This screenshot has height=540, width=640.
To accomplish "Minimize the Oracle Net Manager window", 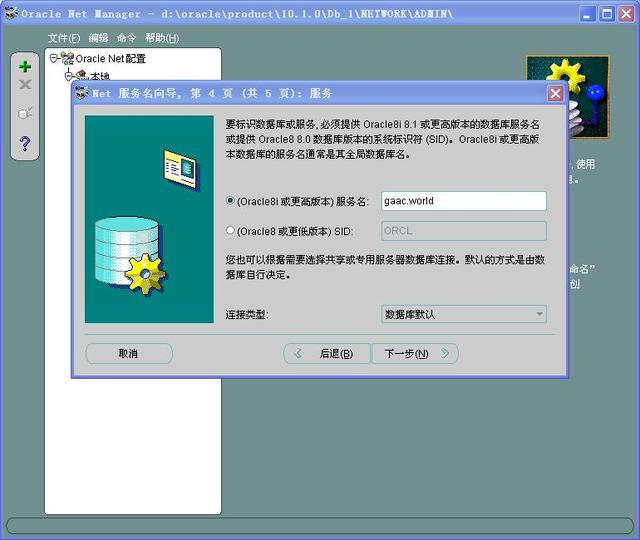I will click(x=587, y=14).
